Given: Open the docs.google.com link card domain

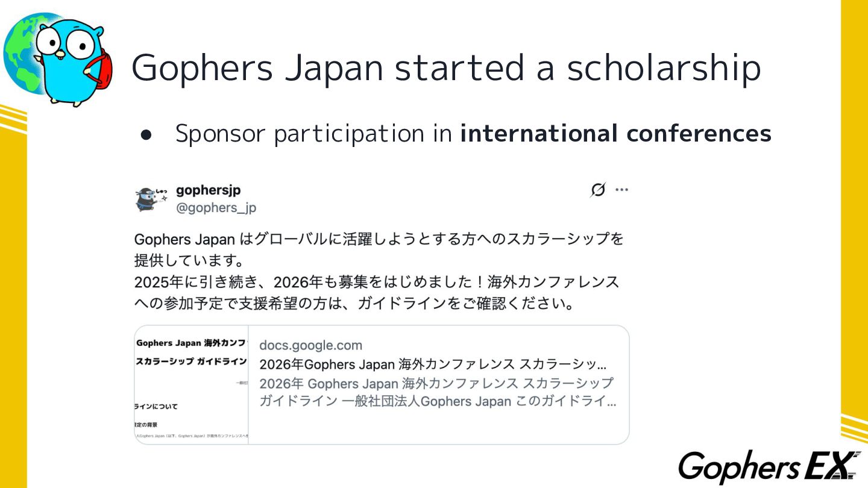Looking at the screenshot, I should [x=310, y=345].
